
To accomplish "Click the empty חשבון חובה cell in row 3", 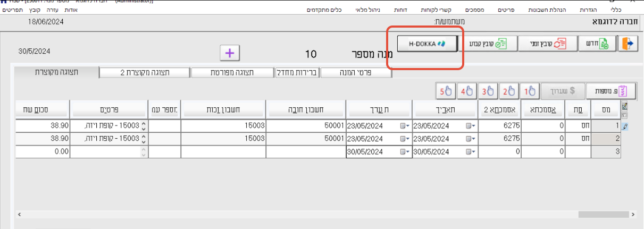I will pos(305,151).
